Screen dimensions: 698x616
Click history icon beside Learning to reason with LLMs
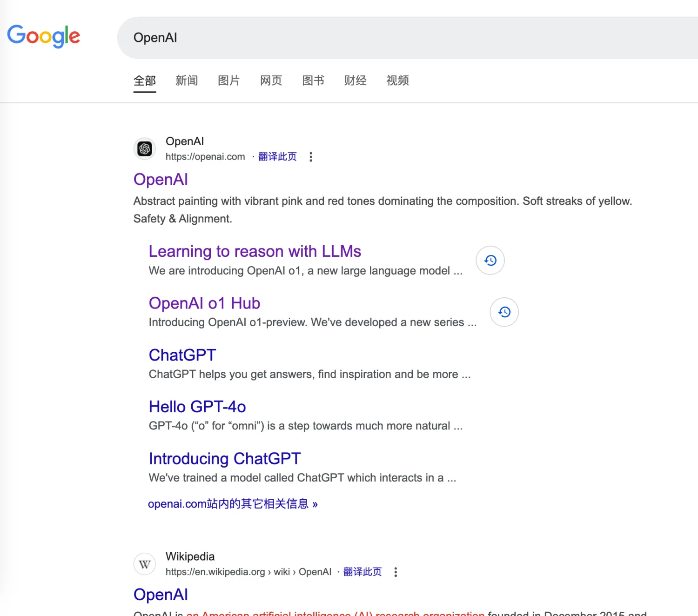tap(490, 261)
